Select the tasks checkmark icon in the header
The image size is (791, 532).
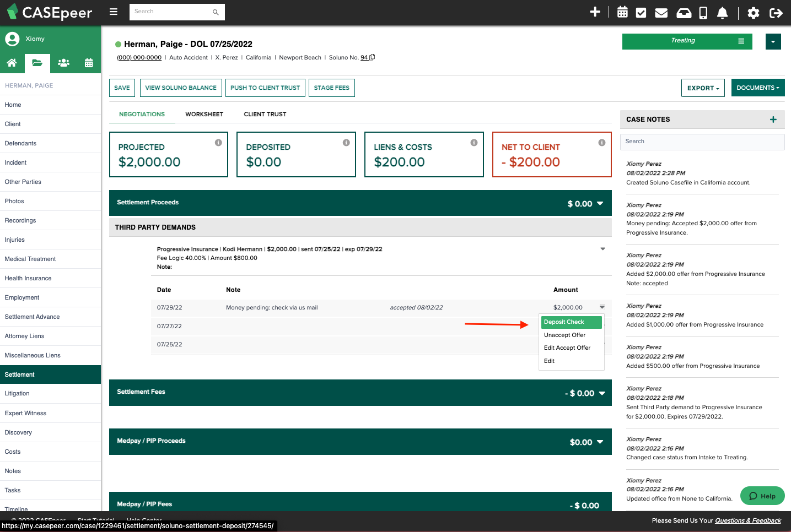641,12
